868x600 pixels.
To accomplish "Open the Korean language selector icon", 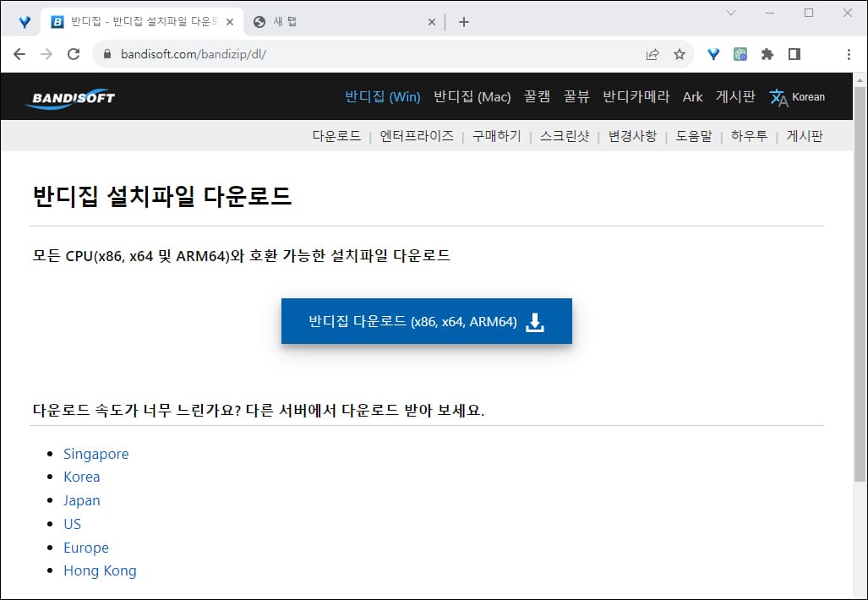I will pyautogui.click(x=777, y=96).
